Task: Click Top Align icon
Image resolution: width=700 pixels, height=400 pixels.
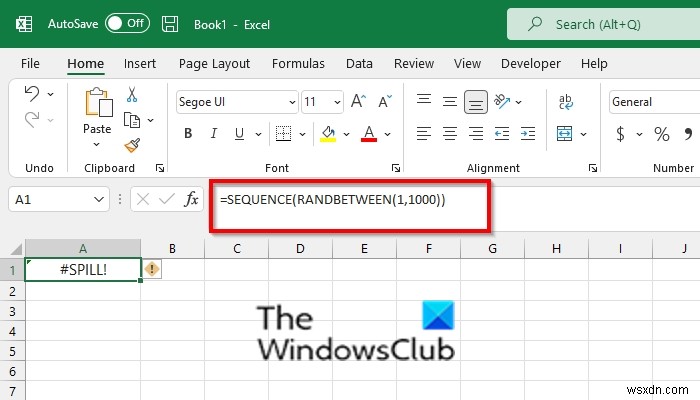Action: [x=424, y=101]
